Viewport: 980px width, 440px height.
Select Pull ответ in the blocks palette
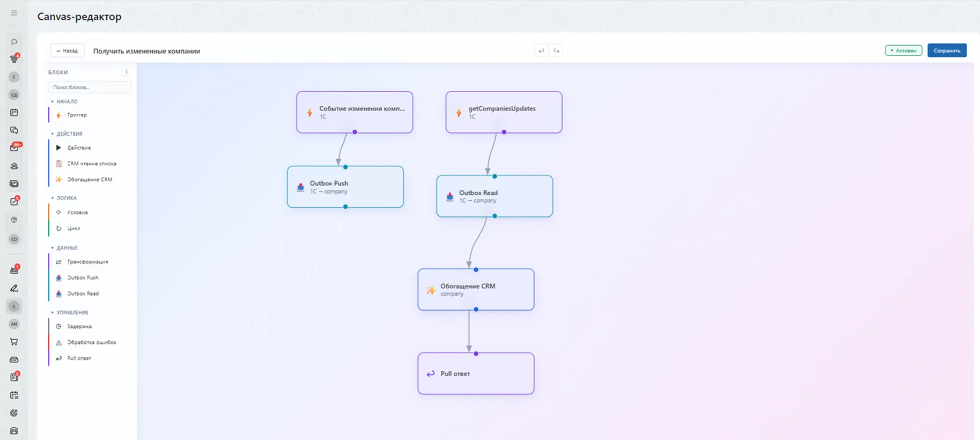tap(90, 358)
